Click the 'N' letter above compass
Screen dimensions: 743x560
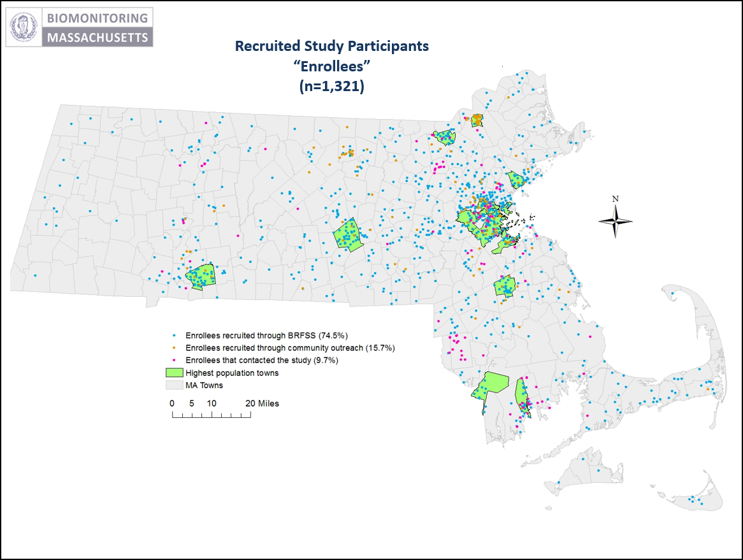coord(615,199)
